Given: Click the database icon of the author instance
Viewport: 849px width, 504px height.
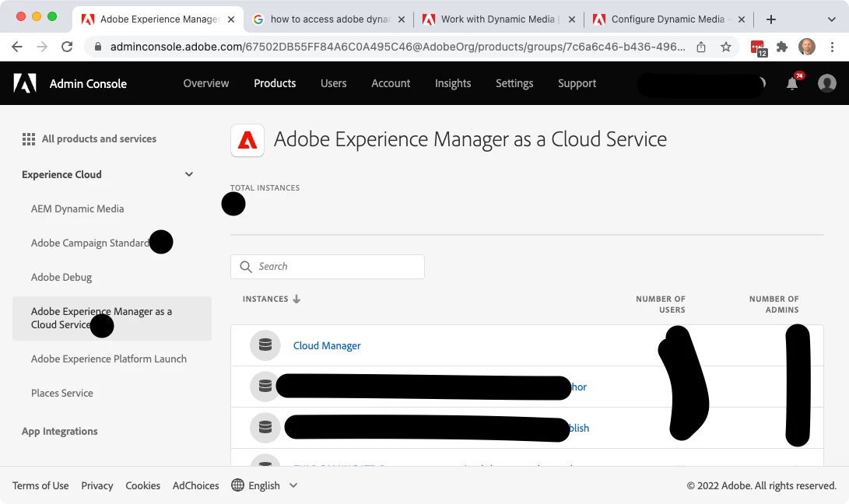Looking at the screenshot, I should pos(265,387).
